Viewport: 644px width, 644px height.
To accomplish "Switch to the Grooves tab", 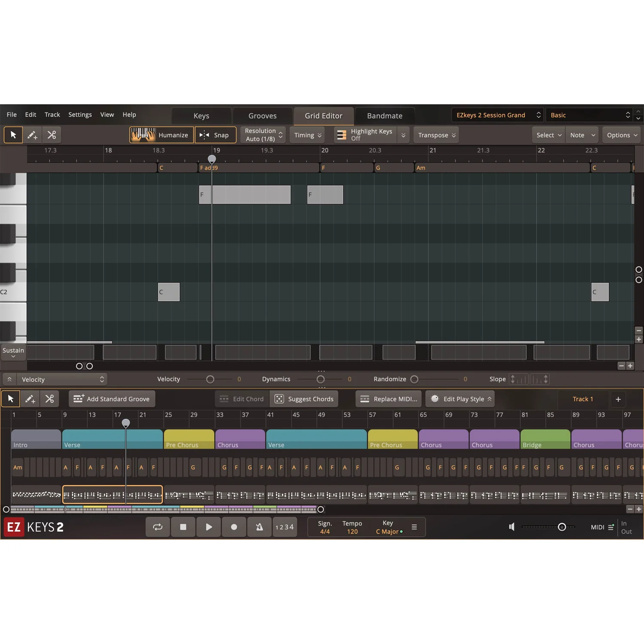I will point(262,116).
